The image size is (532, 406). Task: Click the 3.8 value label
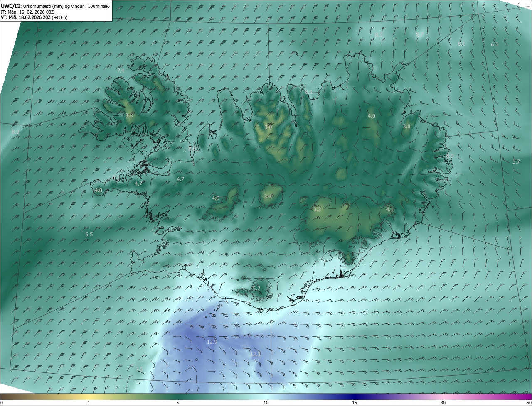point(406,126)
